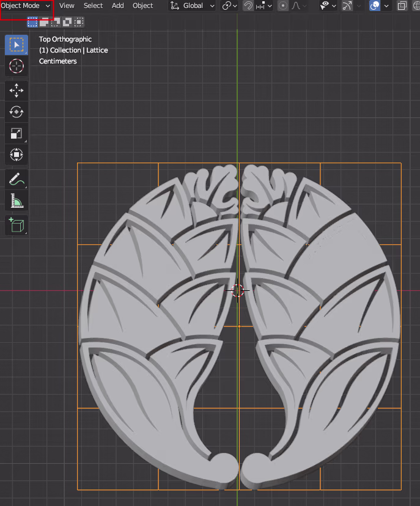Open the Global transform orientation dropdown

(193, 6)
